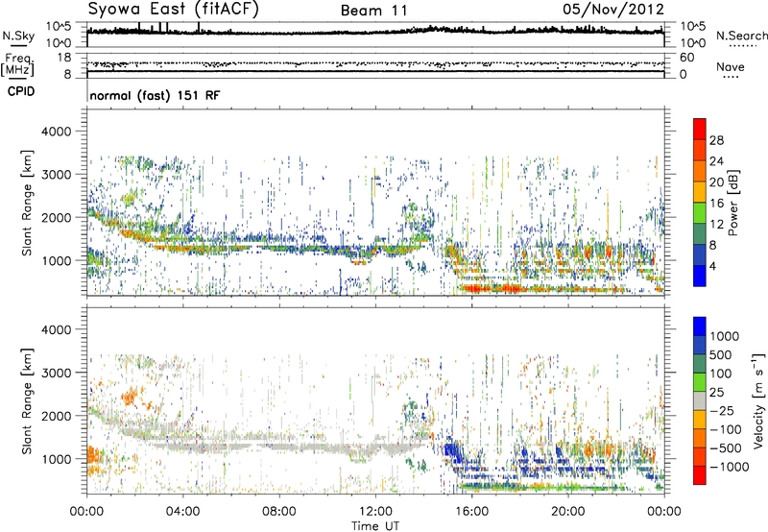The width and height of the screenshot is (768, 532).
Task: Click the '24' label on power colorbar
Action: pos(716,161)
